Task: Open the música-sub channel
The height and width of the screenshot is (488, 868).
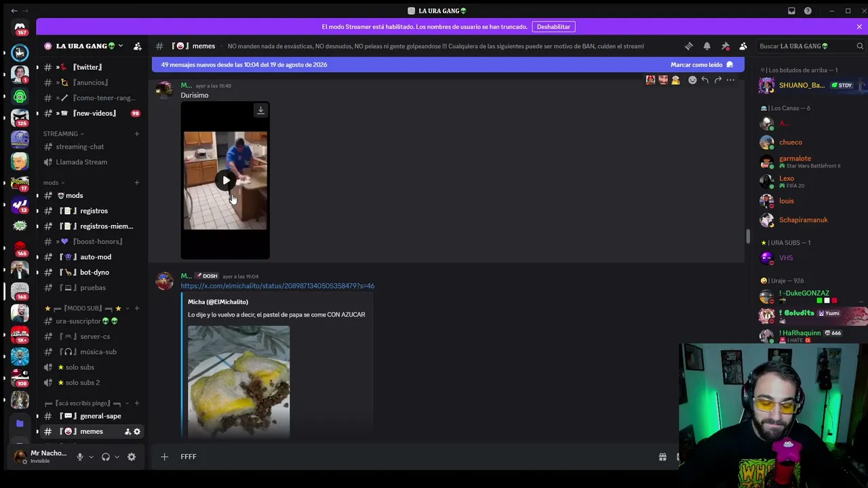Action: [x=92, y=352]
